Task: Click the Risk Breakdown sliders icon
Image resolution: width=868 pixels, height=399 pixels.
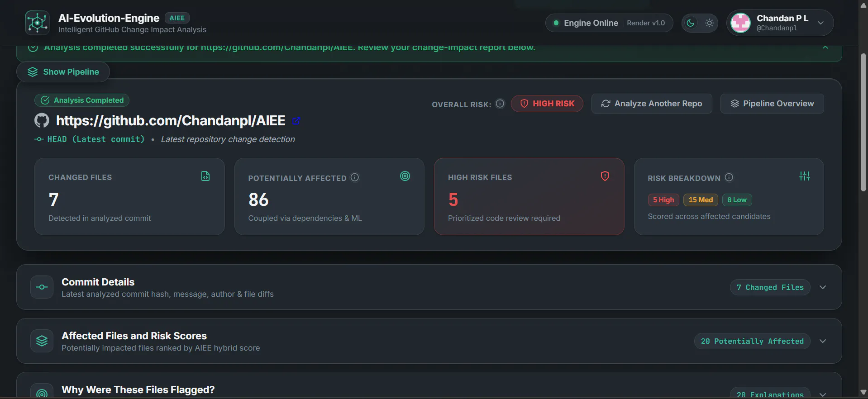Action: 805,176
